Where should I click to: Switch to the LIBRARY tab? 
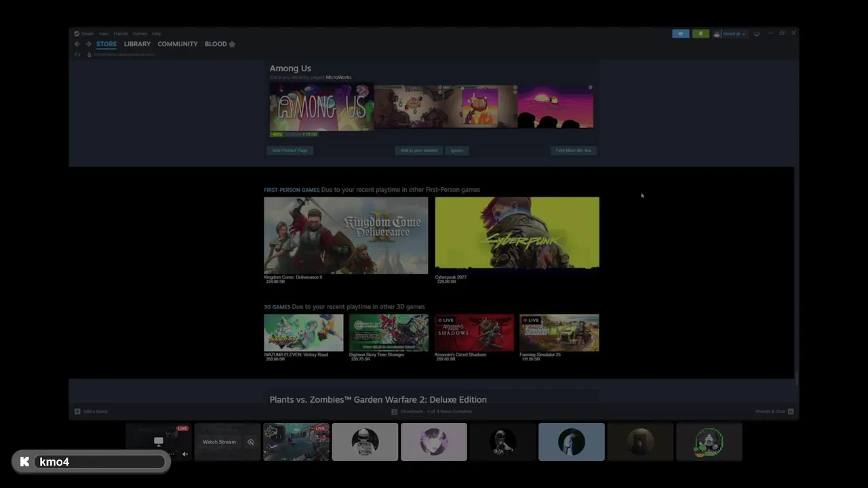(137, 44)
